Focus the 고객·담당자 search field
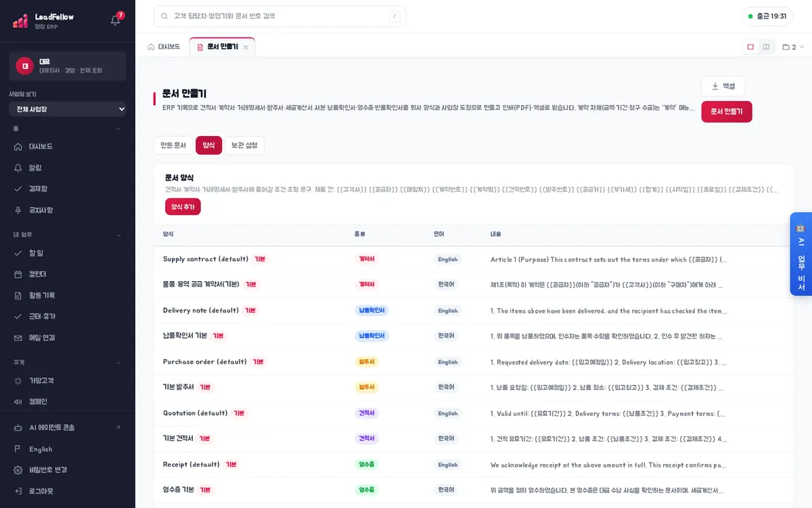812x508 pixels. [280, 16]
